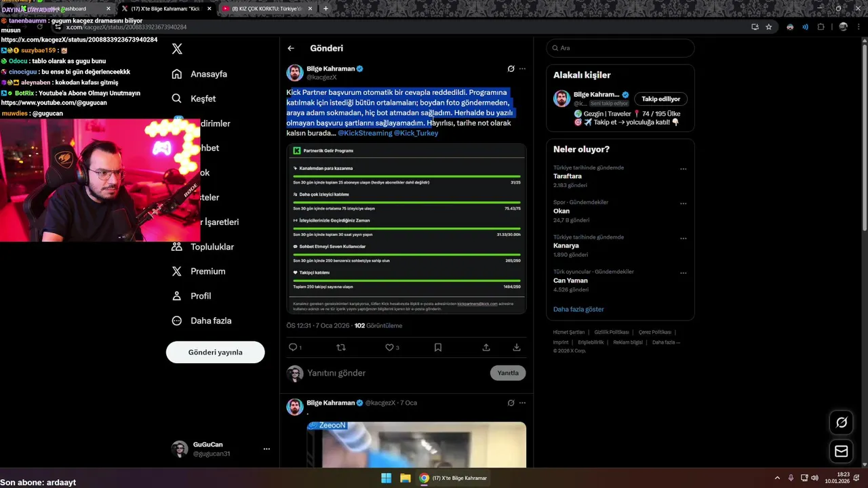Viewport: 868px width, 488px height.
Task: Click the repost icon
Action: 341,347
